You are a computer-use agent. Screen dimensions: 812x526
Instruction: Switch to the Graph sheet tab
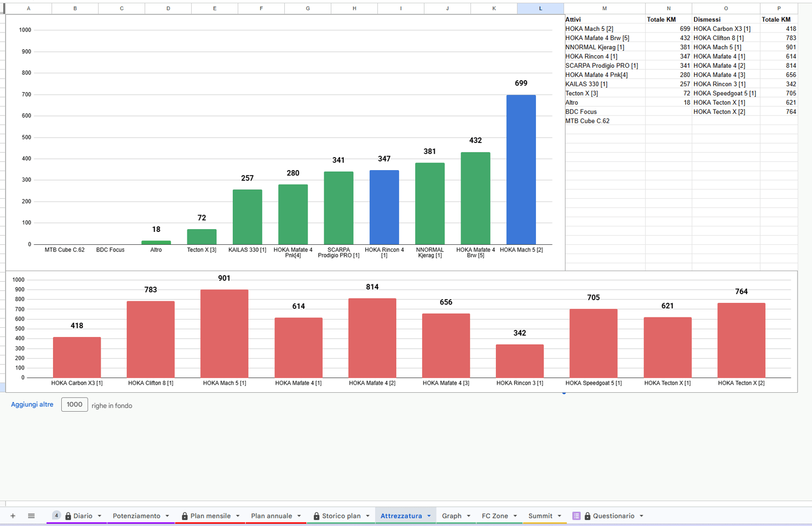pos(451,516)
